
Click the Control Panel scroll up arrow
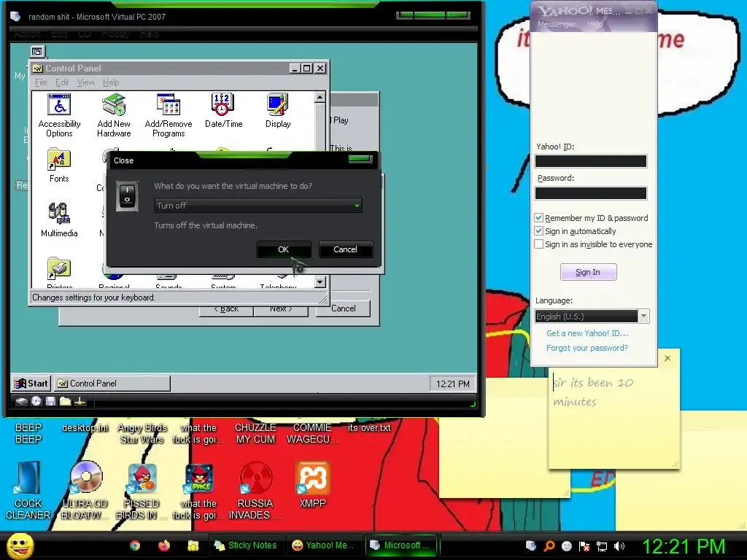pyautogui.click(x=320, y=98)
